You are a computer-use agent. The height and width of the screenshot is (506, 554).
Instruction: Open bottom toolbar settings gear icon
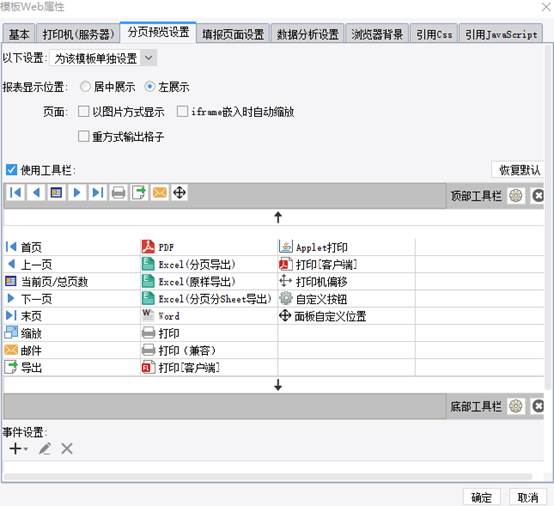pos(516,406)
